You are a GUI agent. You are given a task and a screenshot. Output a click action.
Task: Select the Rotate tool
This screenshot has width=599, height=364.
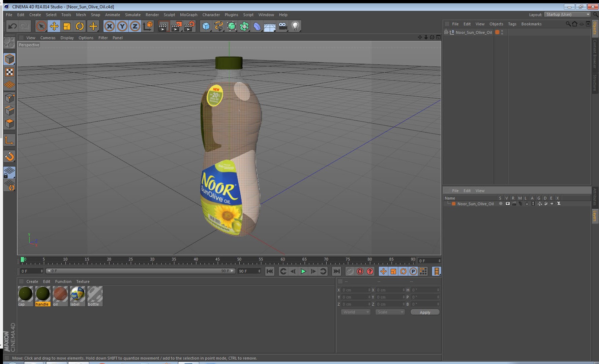(80, 26)
